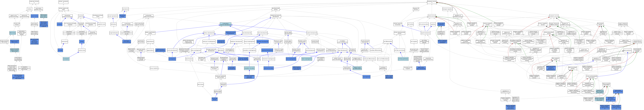
Task: Click the developmental process node
Action: [x=276, y=9]
